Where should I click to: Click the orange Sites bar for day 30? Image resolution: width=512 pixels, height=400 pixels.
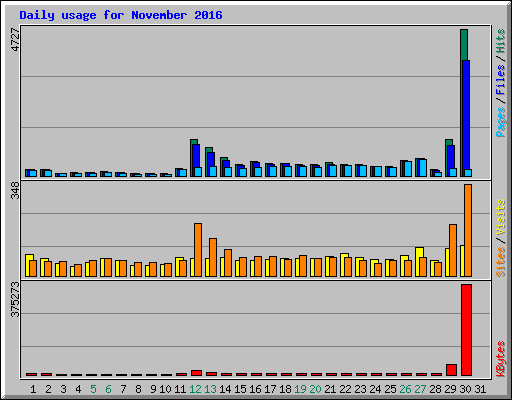(468, 230)
